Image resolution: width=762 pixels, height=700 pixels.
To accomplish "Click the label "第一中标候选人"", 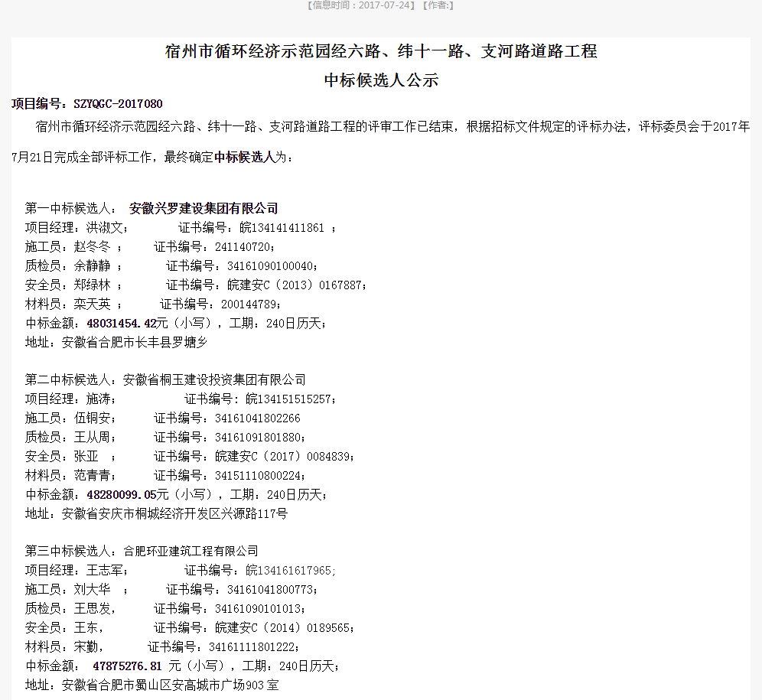I will pos(67,209).
